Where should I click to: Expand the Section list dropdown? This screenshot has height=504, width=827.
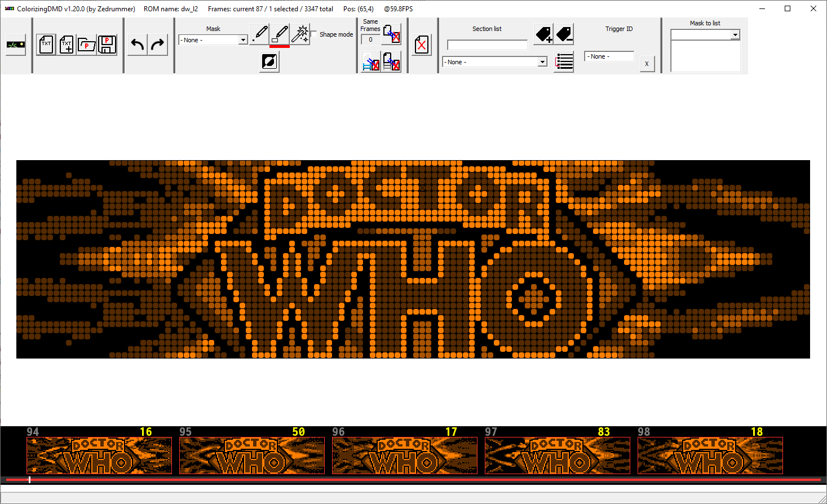click(x=495, y=62)
